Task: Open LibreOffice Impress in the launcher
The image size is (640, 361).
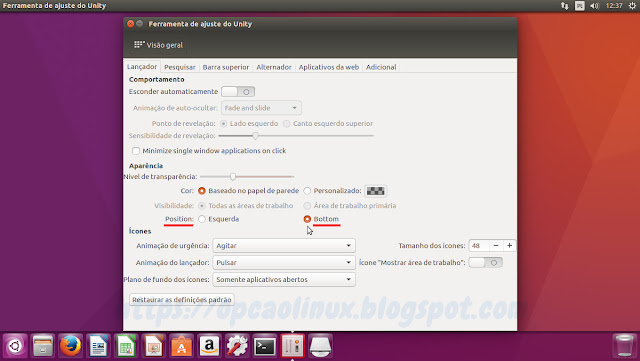Action: tap(154, 346)
